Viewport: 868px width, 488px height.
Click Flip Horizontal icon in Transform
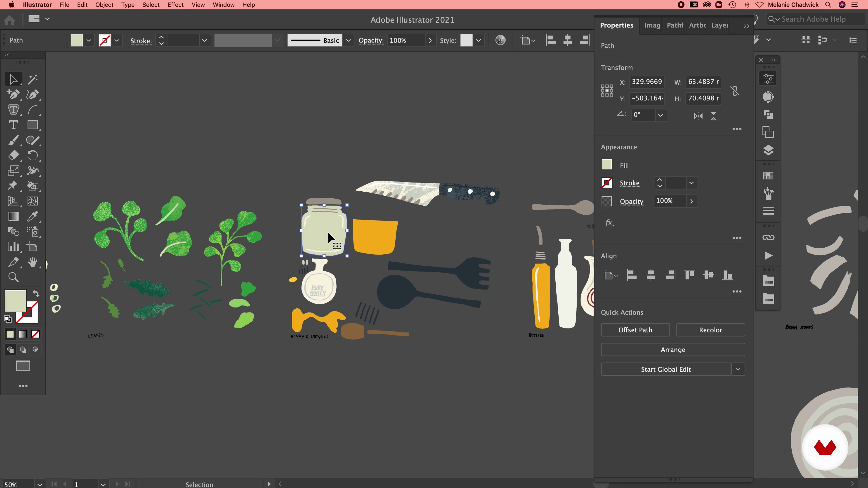pyautogui.click(x=698, y=116)
